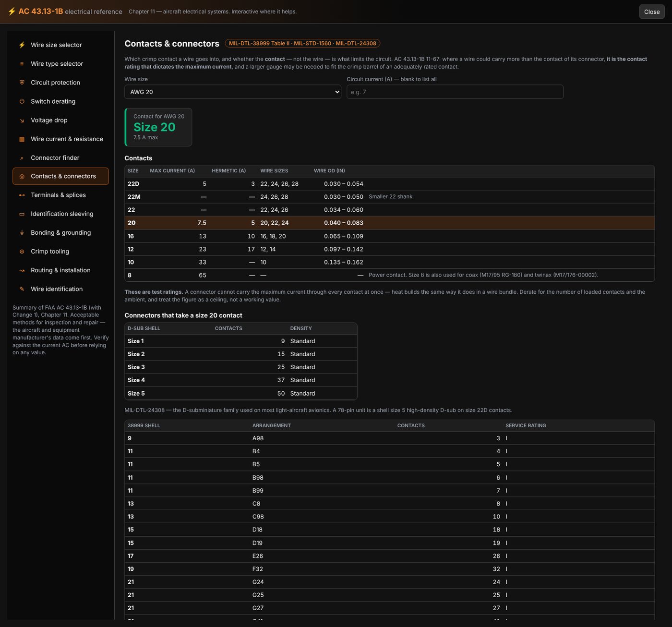
Task: Go to Voltage drop section
Action: tap(60, 121)
